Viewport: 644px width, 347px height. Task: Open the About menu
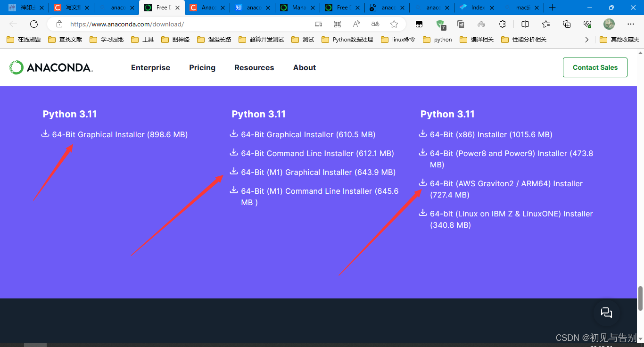[305, 67]
